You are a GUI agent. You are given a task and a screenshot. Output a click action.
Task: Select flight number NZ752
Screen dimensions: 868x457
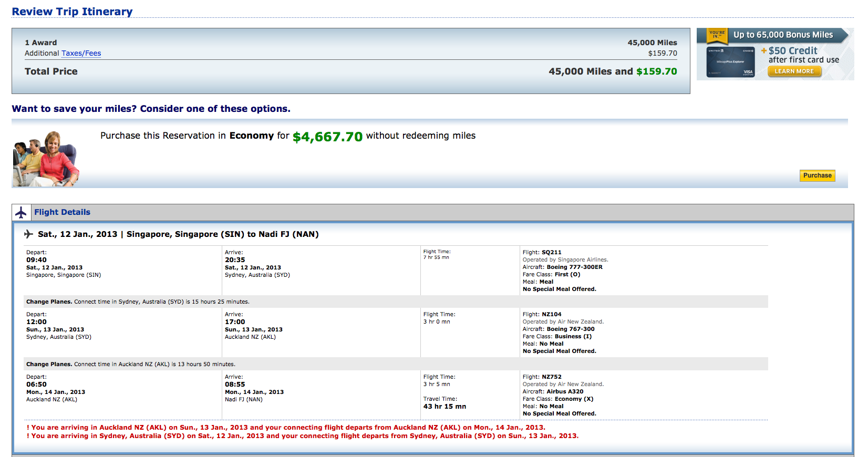[x=551, y=377]
